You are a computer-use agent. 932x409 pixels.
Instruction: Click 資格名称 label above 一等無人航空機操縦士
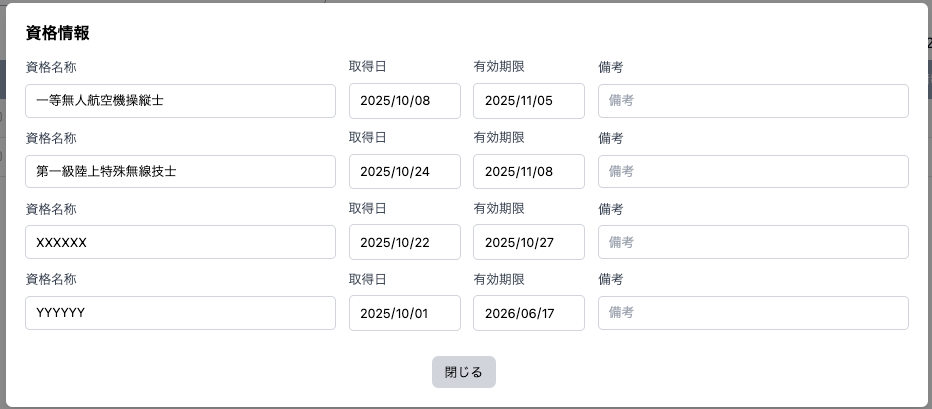click(51, 67)
